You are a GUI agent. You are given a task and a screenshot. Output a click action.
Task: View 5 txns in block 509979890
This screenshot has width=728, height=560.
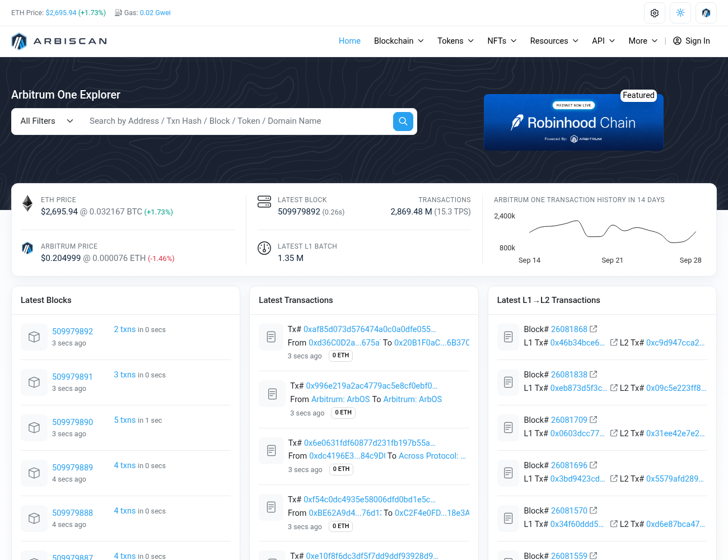pos(125,420)
